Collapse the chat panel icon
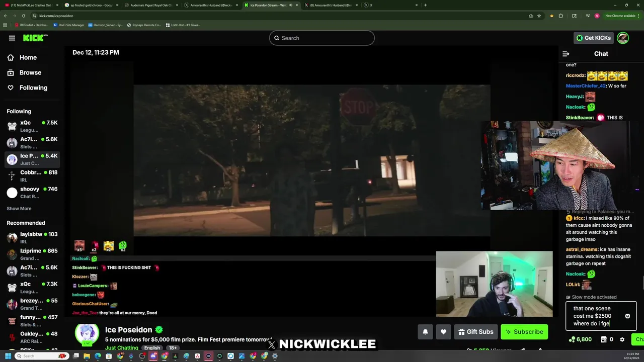 tap(566, 54)
